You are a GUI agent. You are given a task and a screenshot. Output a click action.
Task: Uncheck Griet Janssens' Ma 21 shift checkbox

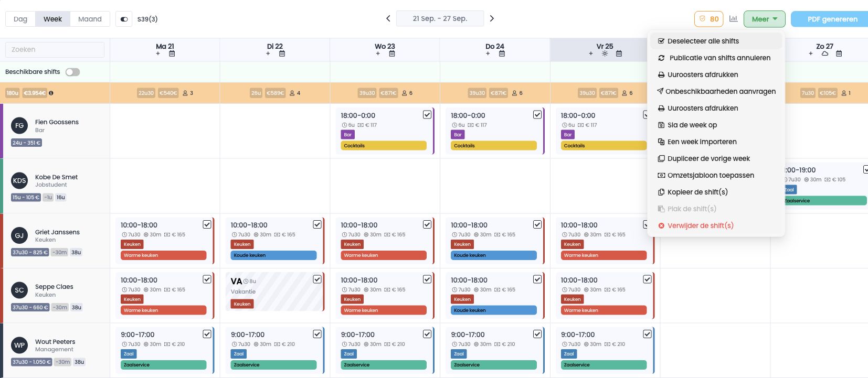click(207, 224)
